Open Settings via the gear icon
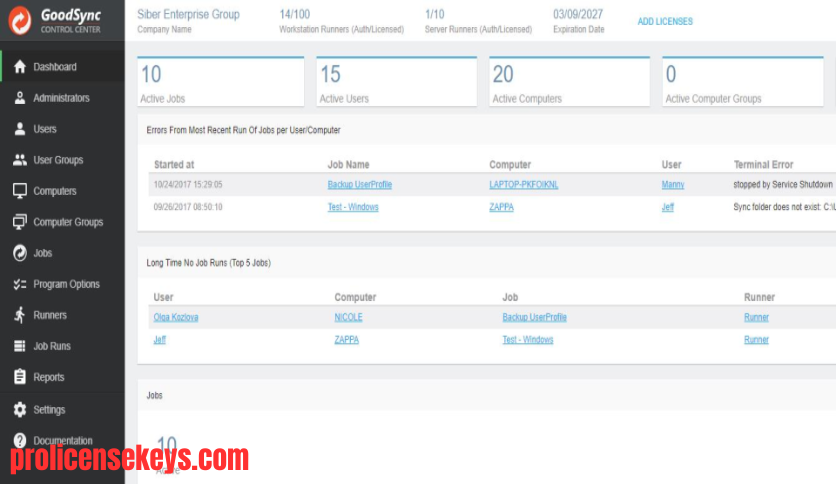The height and width of the screenshot is (484, 836). click(x=20, y=409)
